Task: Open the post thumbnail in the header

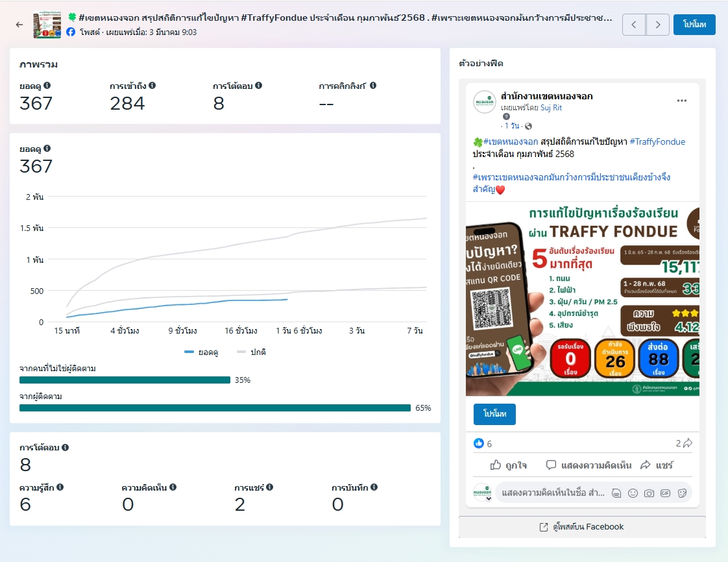Action: 47,25
